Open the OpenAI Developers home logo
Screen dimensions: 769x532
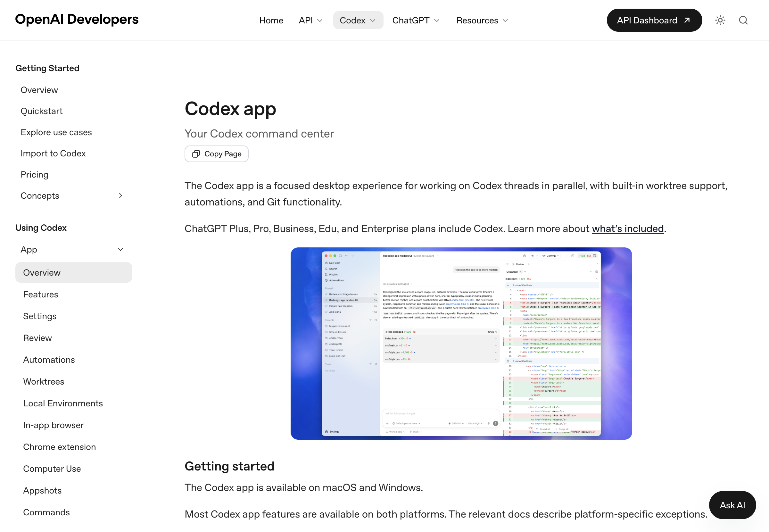tap(77, 20)
